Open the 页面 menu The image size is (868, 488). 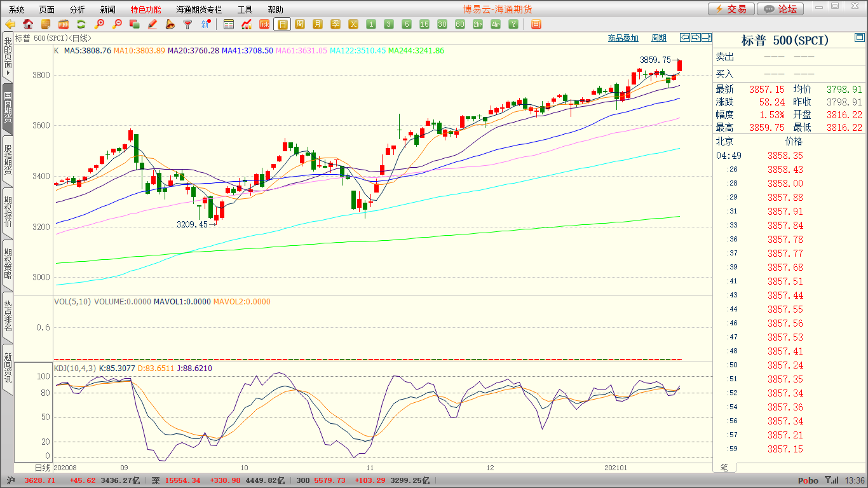[46, 10]
